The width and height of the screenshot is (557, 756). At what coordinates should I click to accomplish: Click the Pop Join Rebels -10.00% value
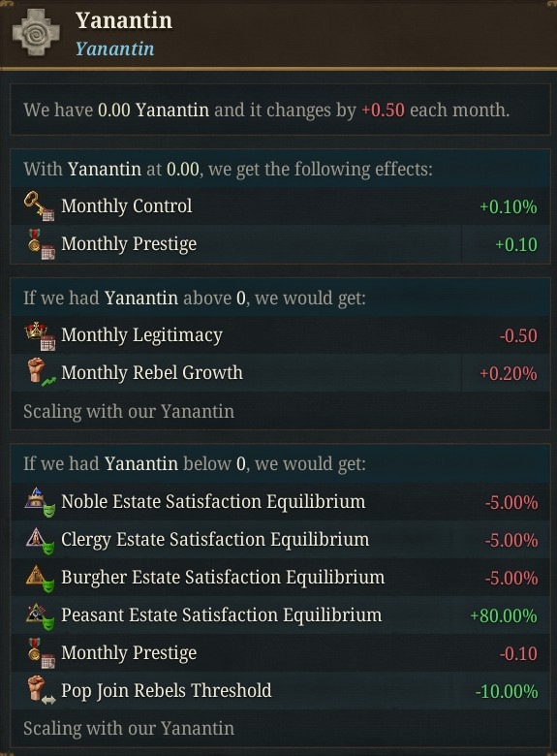(x=507, y=691)
